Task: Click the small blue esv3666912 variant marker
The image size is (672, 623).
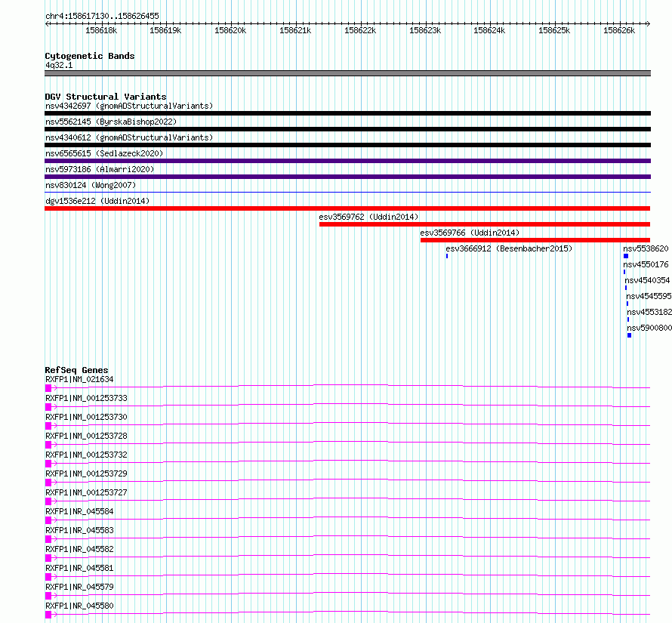Action: [x=447, y=256]
